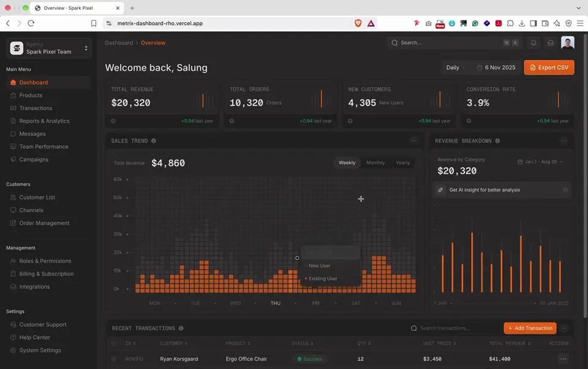Viewport: 588px width, 369px height.
Task: Click the Dashboard breadcrumb link
Action: click(x=119, y=43)
